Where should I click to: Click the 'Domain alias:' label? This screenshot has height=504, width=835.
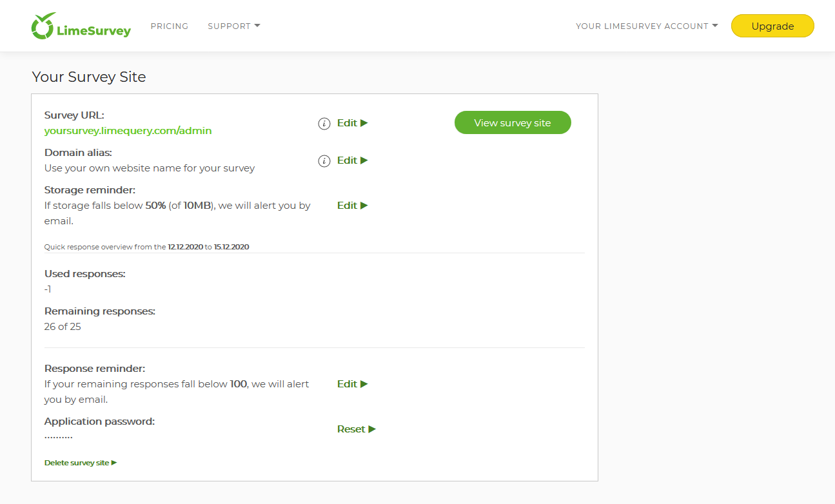click(x=78, y=153)
